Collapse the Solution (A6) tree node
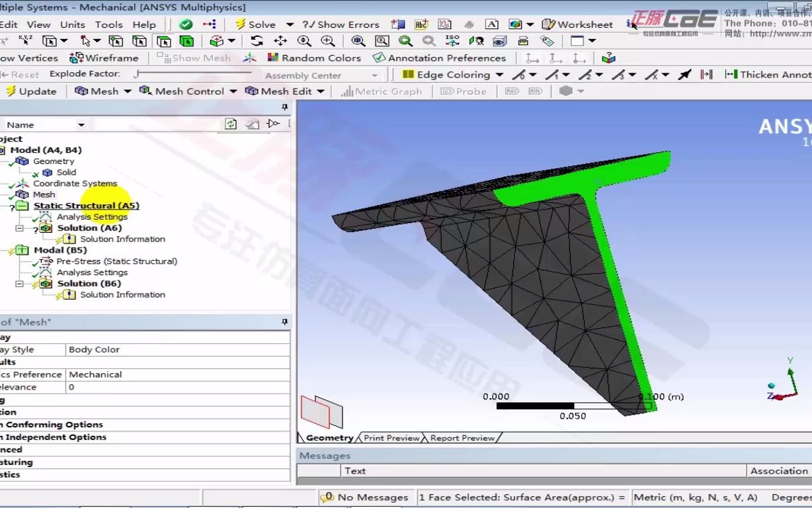 [19, 228]
